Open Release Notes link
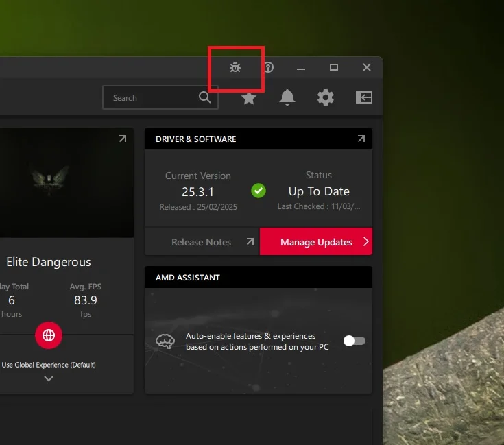 click(x=202, y=241)
